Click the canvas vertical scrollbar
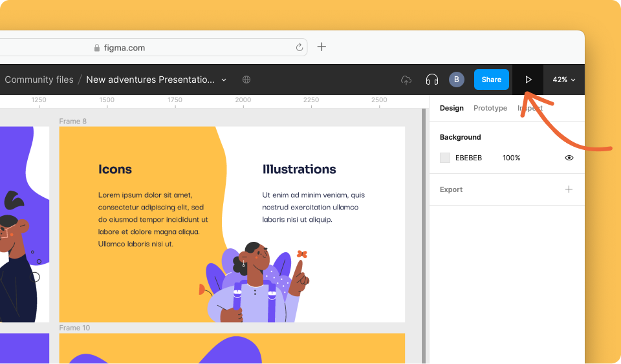Screen dimensions: 621x364 tap(423, 236)
